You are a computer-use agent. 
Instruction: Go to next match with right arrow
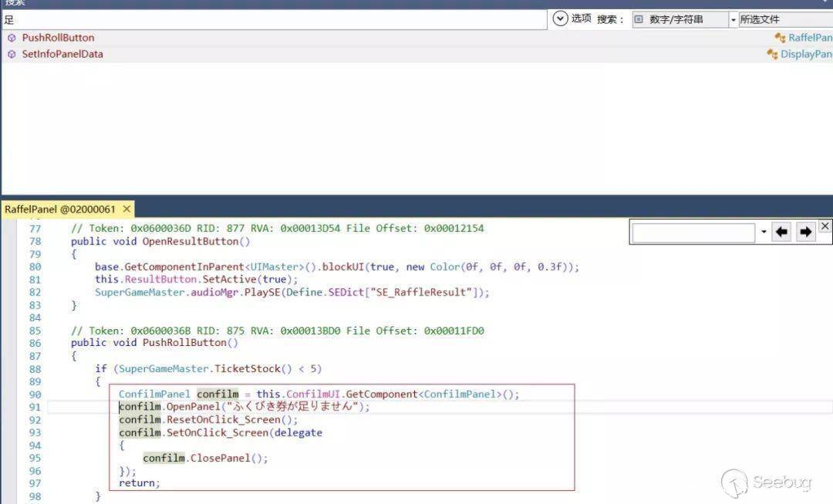806,232
